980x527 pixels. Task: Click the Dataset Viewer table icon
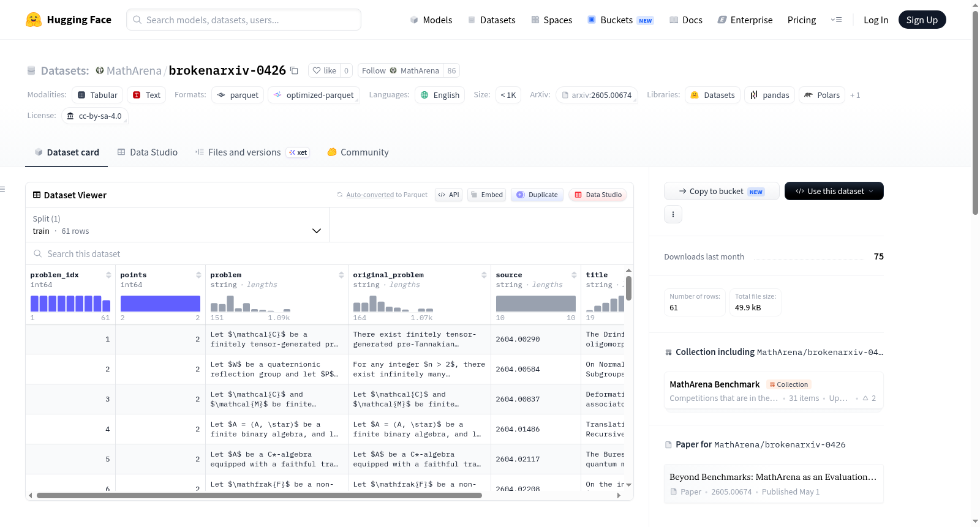[x=37, y=195]
